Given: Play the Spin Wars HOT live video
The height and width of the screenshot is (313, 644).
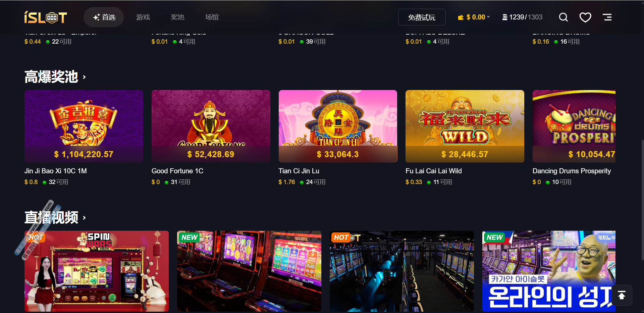Looking at the screenshot, I should (x=97, y=271).
